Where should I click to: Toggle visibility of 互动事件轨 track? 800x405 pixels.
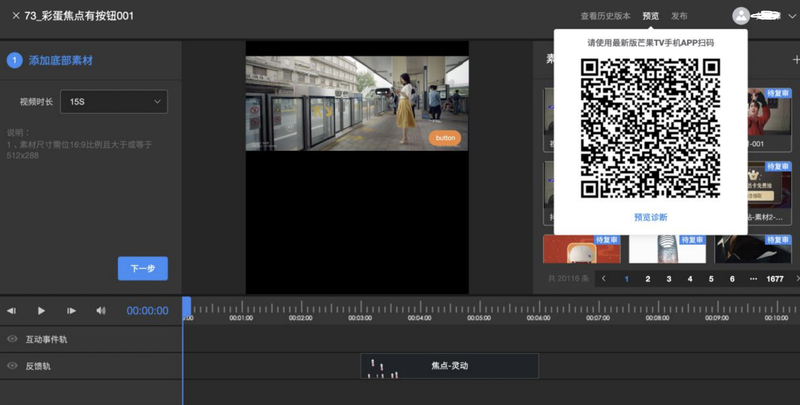pos(12,339)
